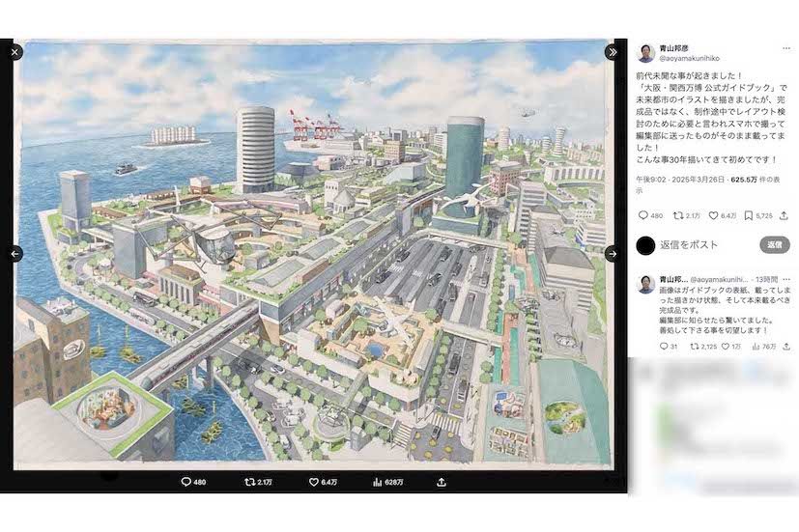Like the reply tweet with heart showing 1万
The width and height of the screenshot is (799, 532).
(x=726, y=347)
